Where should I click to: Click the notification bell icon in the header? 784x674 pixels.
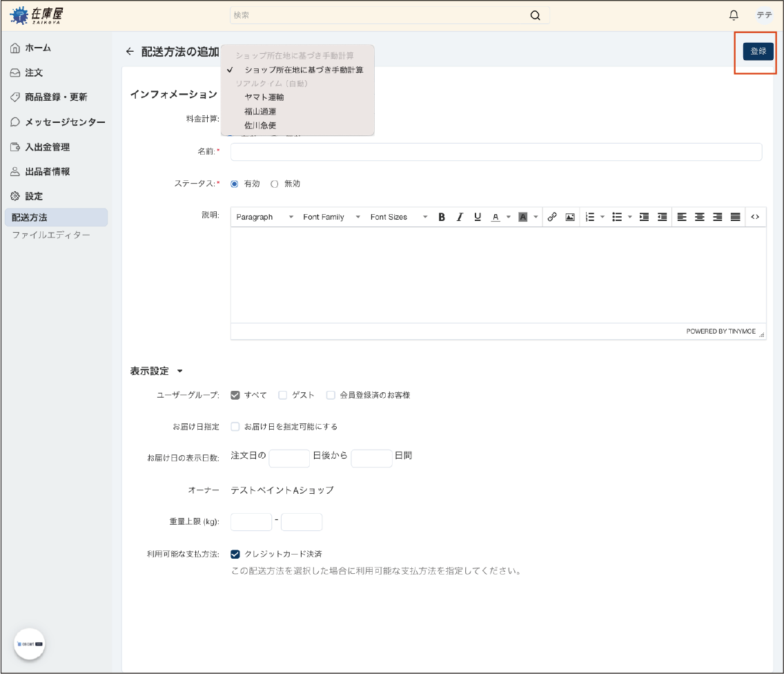734,14
